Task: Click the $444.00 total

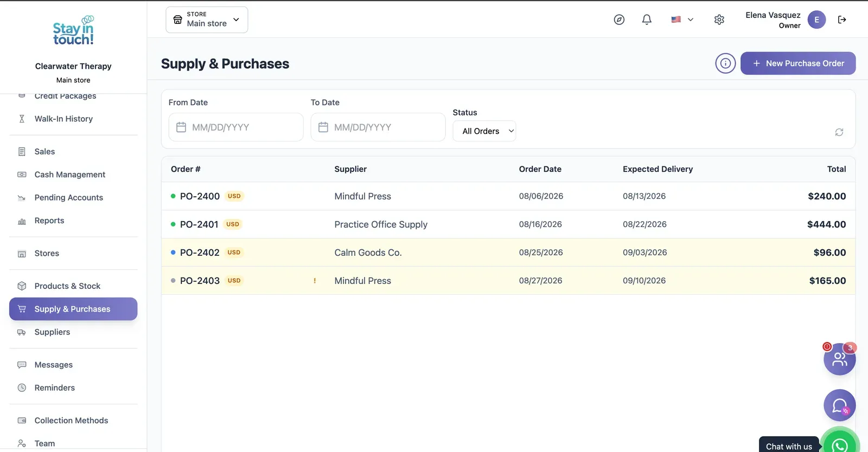Action: (x=826, y=224)
